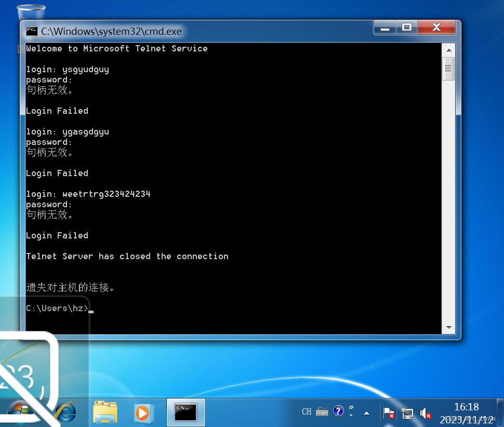The width and height of the screenshot is (504, 427).
Task: Click the console vertical scrollbar thumb
Action: click(x=448, y=69)
